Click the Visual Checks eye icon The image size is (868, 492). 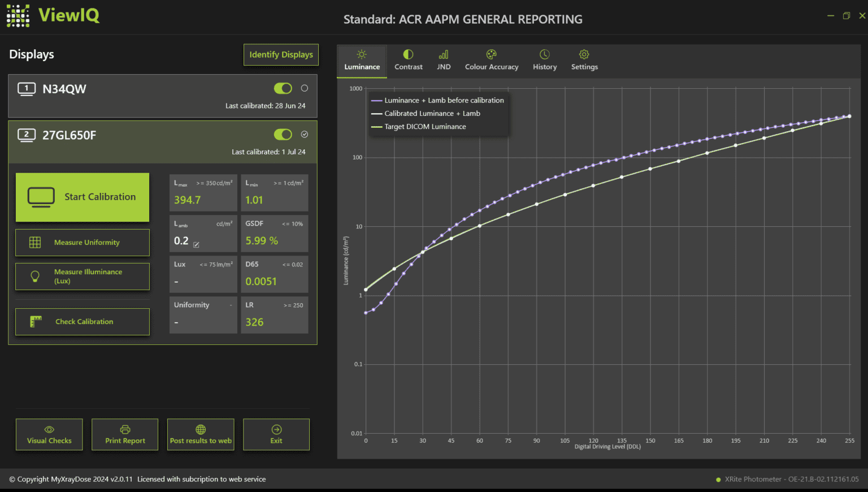tap(49, 430)
